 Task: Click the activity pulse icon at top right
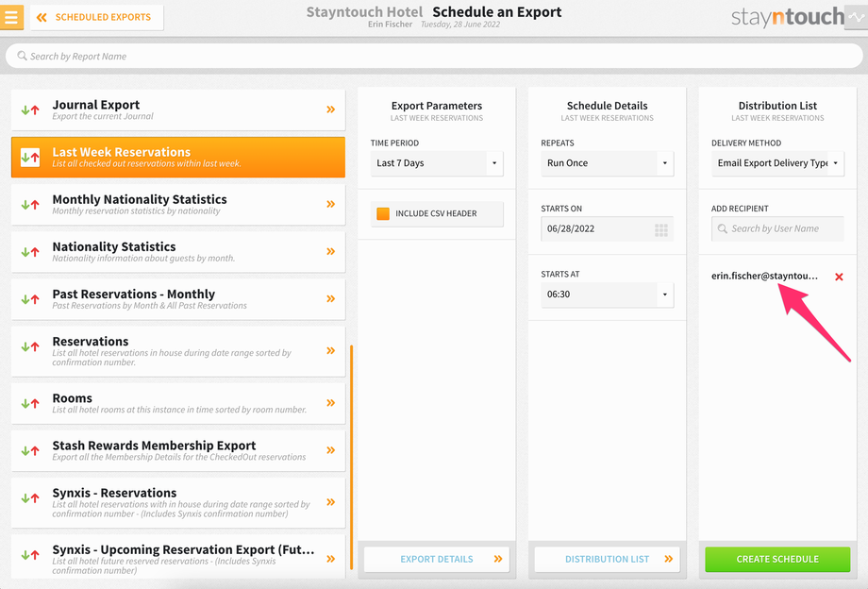click(856, 17)
